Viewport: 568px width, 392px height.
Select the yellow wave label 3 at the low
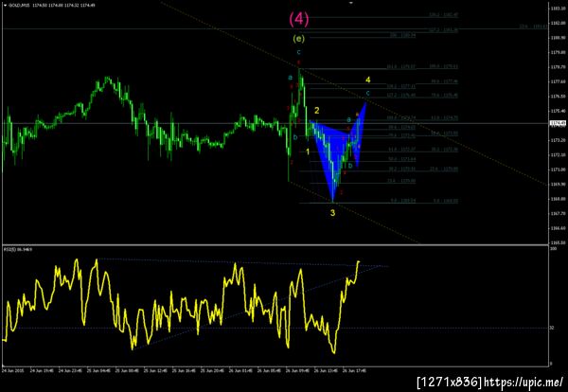pyautogui.click(x=332, y=213)
